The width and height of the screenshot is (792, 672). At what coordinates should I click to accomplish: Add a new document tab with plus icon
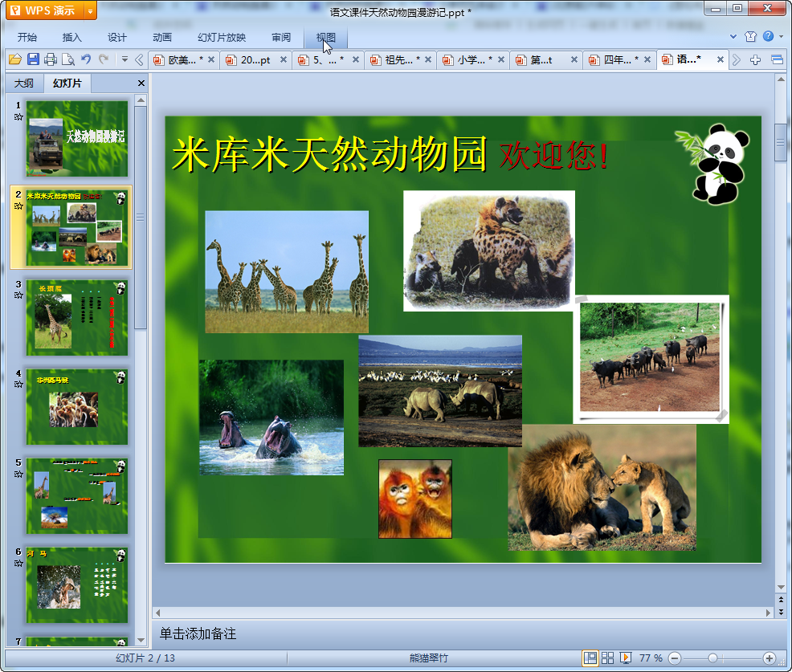pyautogui.click(x=755, y=59)
